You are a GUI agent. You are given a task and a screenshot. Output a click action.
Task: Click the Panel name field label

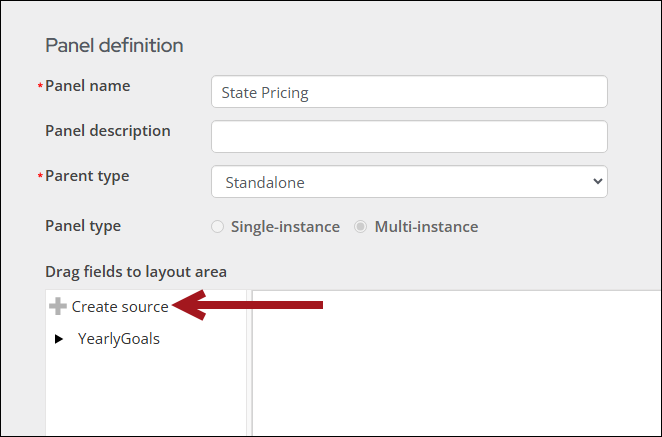click(x=88, y=86)
